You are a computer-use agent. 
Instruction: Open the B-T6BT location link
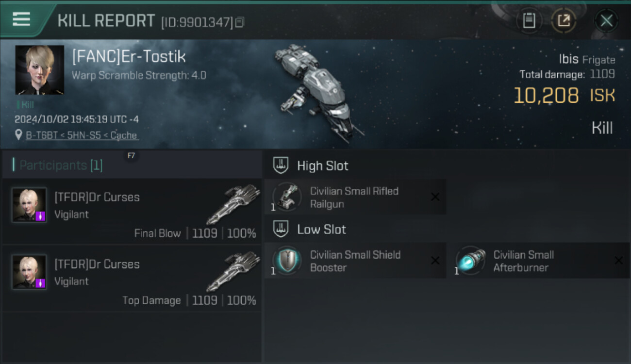click(82, 135)
